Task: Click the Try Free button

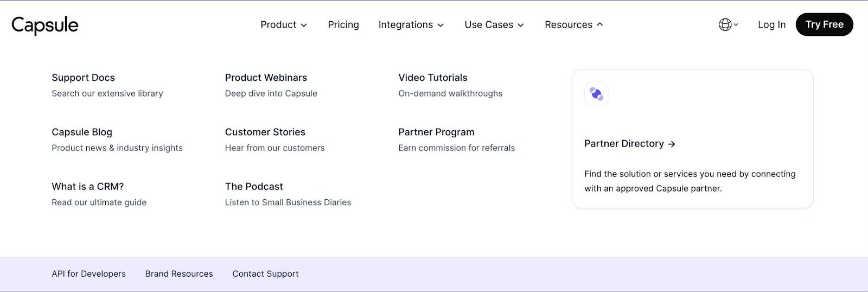Action: (x=824, y=24)
